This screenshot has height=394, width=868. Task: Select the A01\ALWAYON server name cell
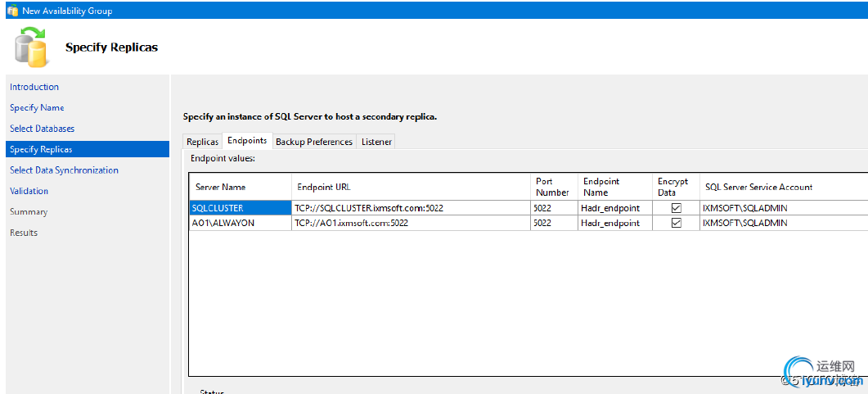point(241,223)
